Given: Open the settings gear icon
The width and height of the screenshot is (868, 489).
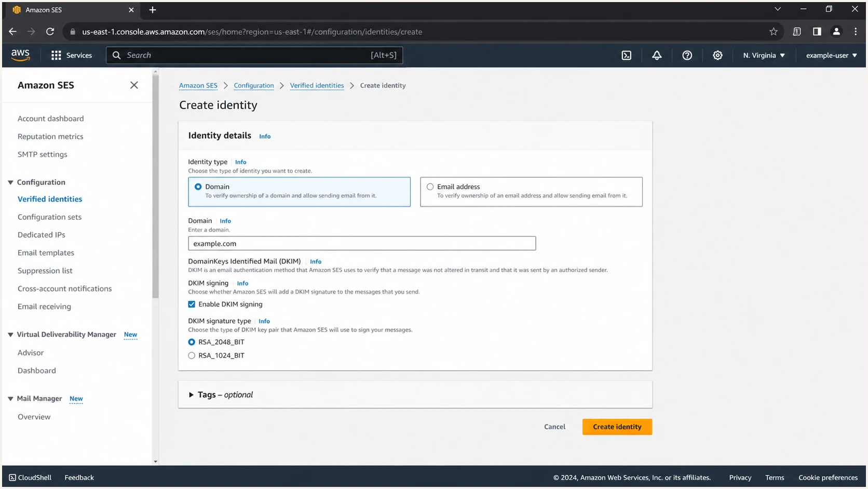Looking at the screenshot, I should [x=717, y=55].
